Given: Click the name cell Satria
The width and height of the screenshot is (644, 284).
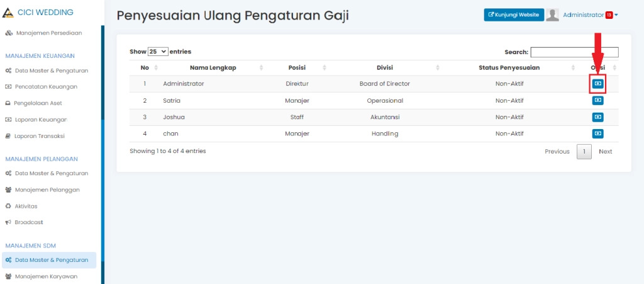Looking at the screenshot, I should pos(172,101).
